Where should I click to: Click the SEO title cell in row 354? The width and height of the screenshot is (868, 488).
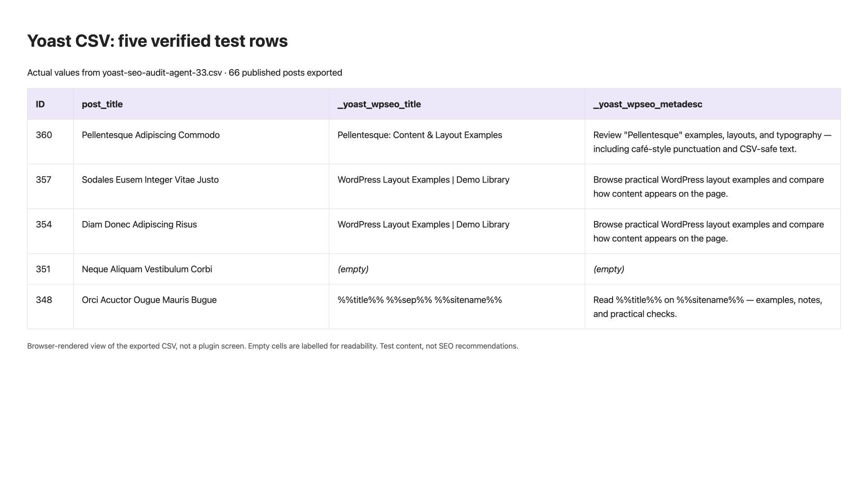pyautogui.click(x=457, y=231)
